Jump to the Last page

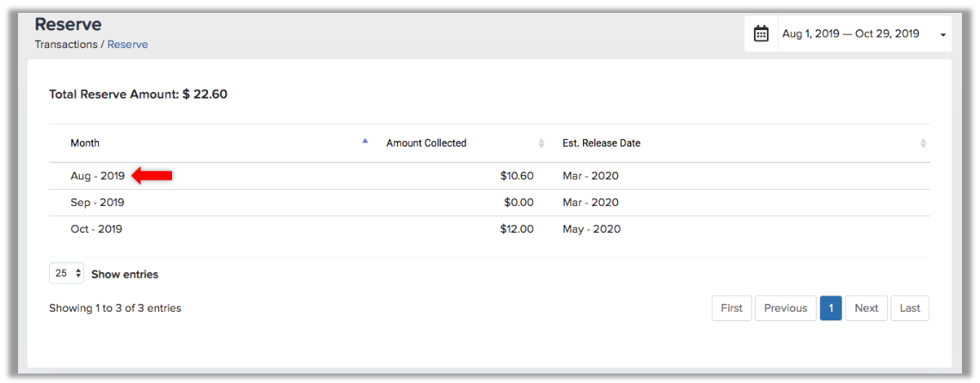pyautogui.click(x=910, y=308)
